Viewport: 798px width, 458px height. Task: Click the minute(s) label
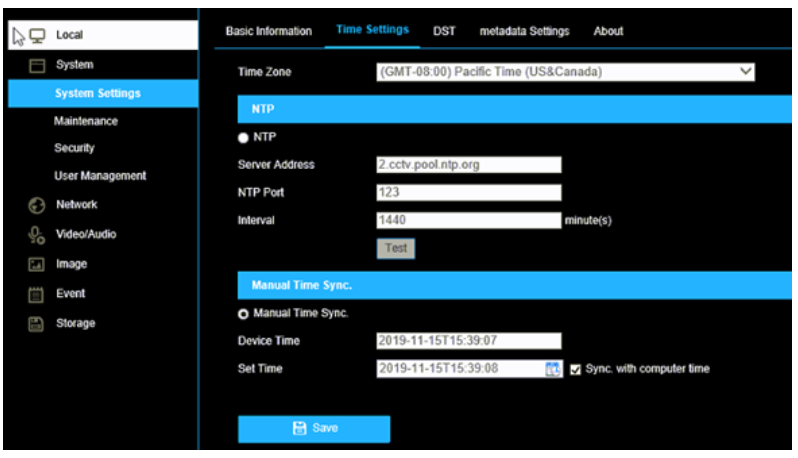point(588,221)
